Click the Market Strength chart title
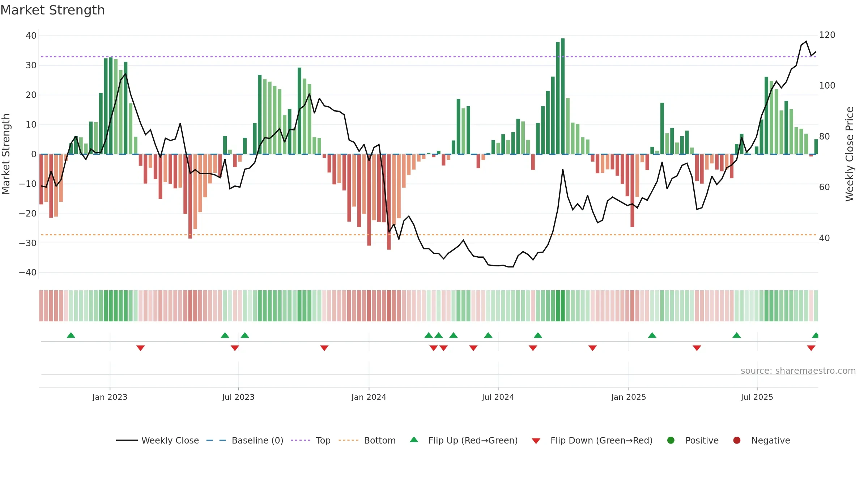The height and width of the screenshot is (488, 868). pyautogui.click(x=52, y=10)
